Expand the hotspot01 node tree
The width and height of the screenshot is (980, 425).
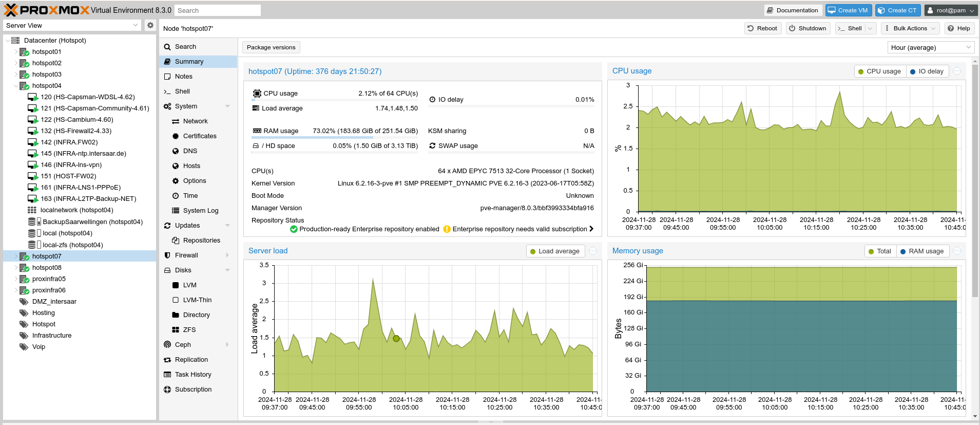(16, 52)
